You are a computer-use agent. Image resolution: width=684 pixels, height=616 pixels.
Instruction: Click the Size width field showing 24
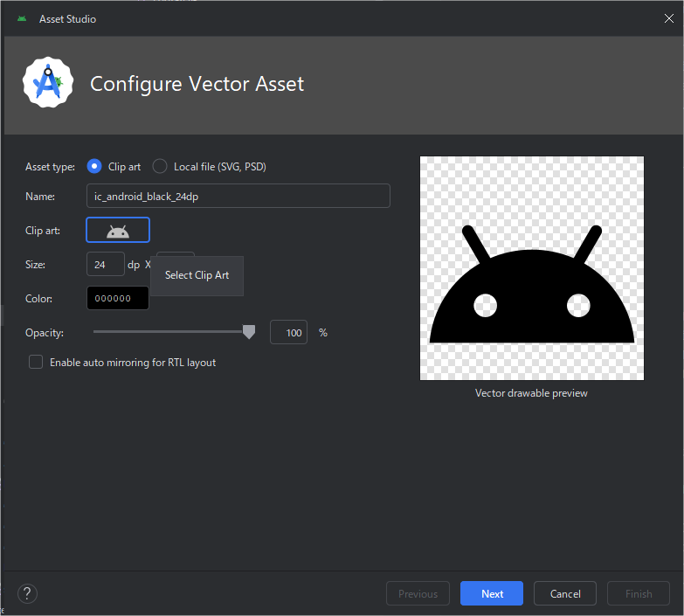[106, 265]
